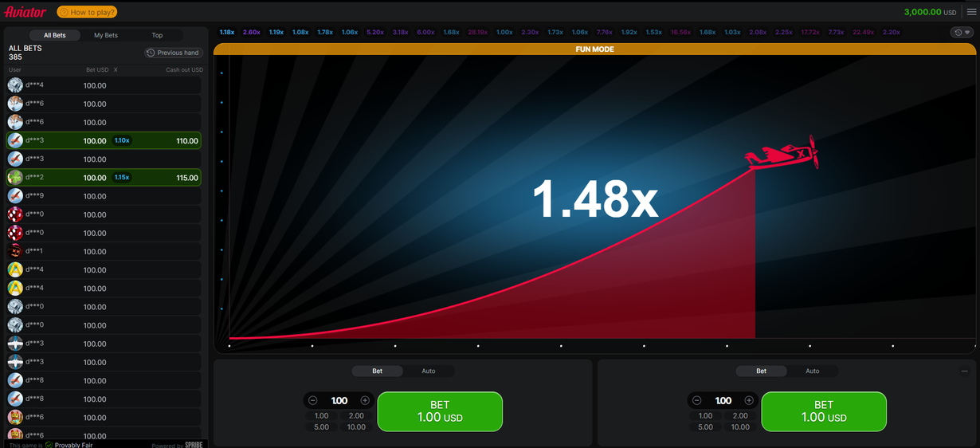Increase the bet amount in right bet panel
This screenshot has height=448, width=980.
click(x=749, y=400)
